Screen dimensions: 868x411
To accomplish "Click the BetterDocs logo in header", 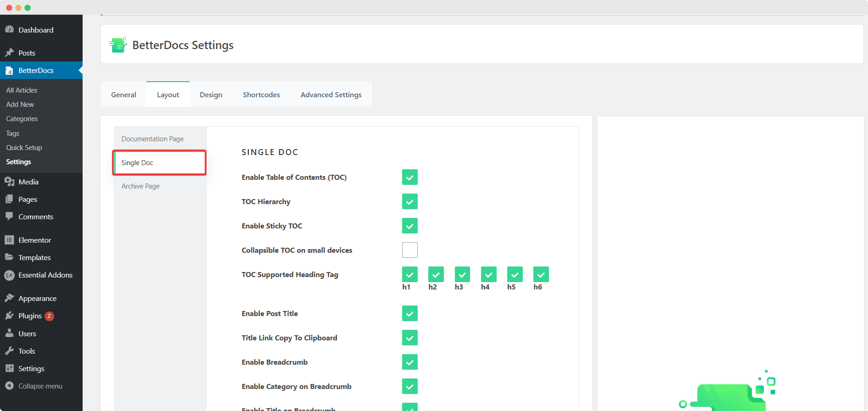I will (118, 44).
